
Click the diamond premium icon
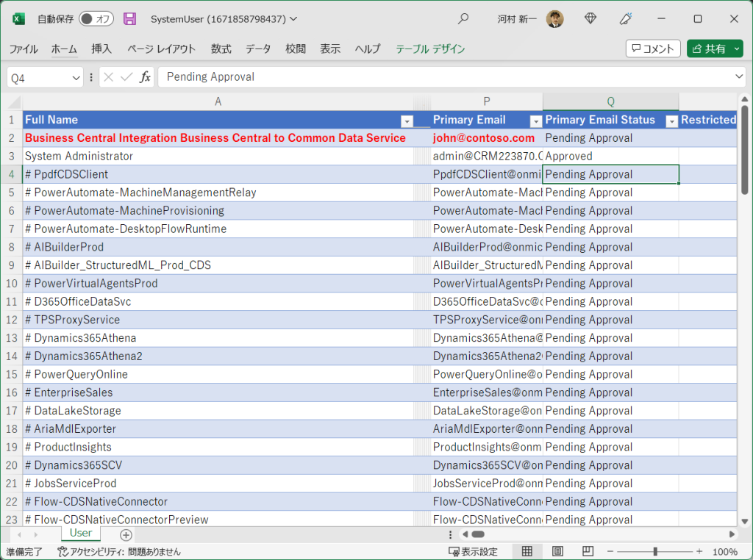click(590, 18)
